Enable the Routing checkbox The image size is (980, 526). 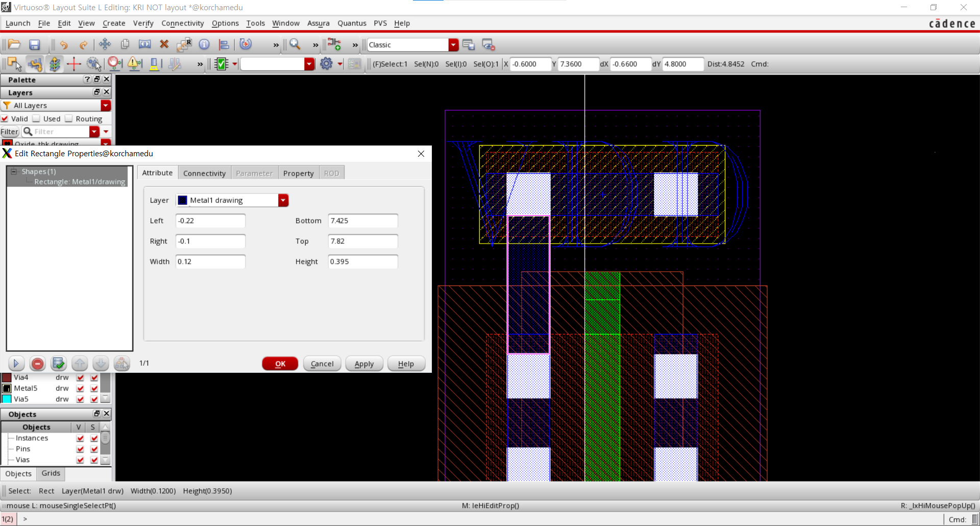(69, 118)
